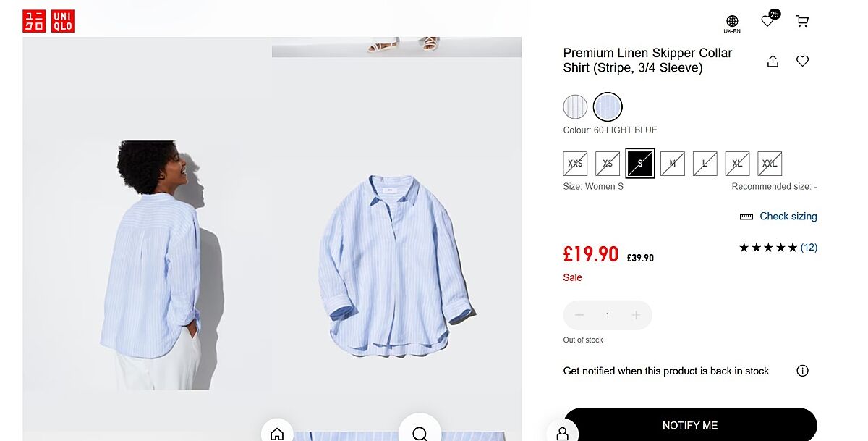The height and width of the screenshot is (441, 868).
Task: Select size XL
Action: click(737, 164)
